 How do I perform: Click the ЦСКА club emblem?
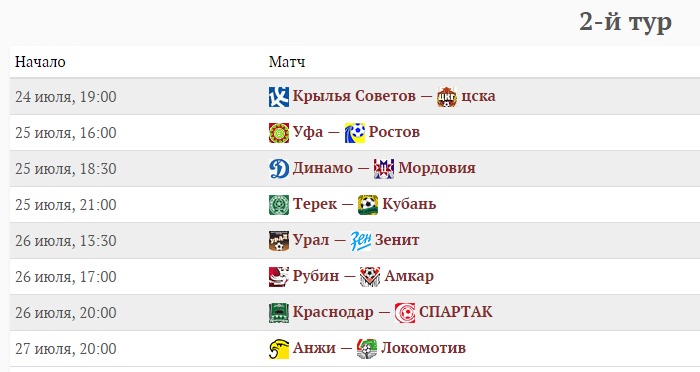point(447,97)
